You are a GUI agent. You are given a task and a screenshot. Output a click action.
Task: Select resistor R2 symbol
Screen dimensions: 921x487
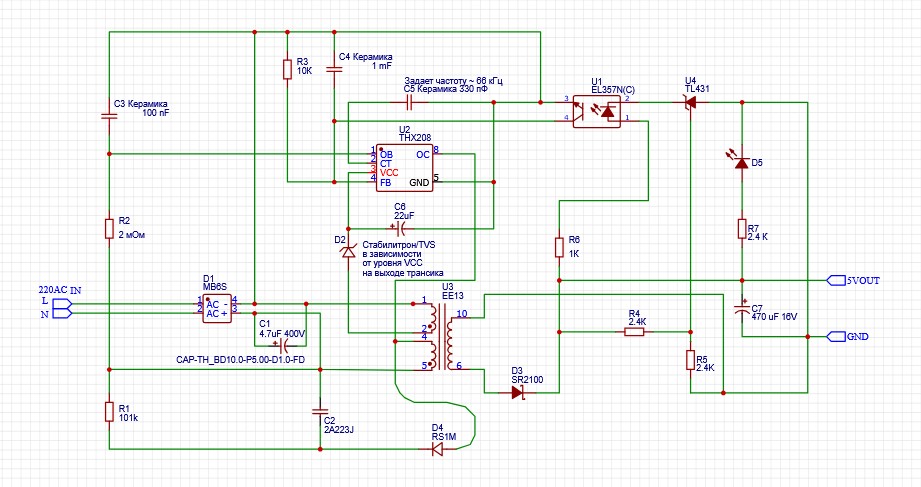[x=109, y=229]
